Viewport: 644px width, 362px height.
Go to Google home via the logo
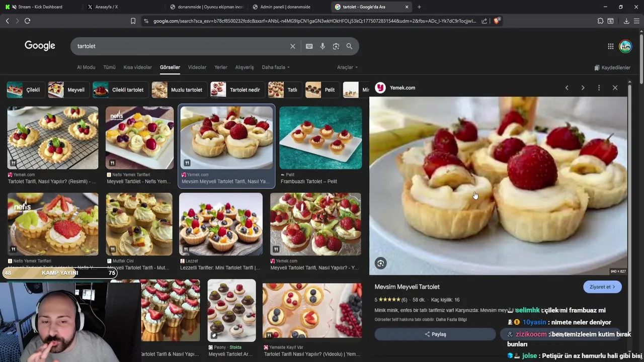click(x=40, y=46)
